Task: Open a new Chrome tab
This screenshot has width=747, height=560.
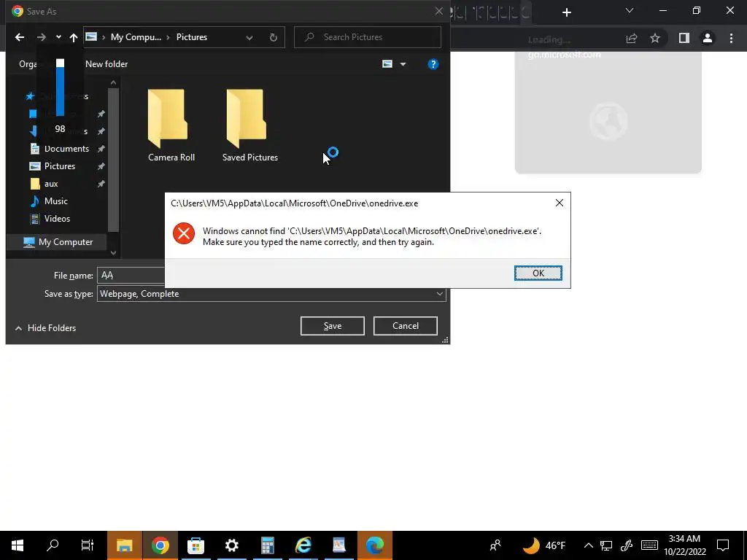Action: (566, 12)
